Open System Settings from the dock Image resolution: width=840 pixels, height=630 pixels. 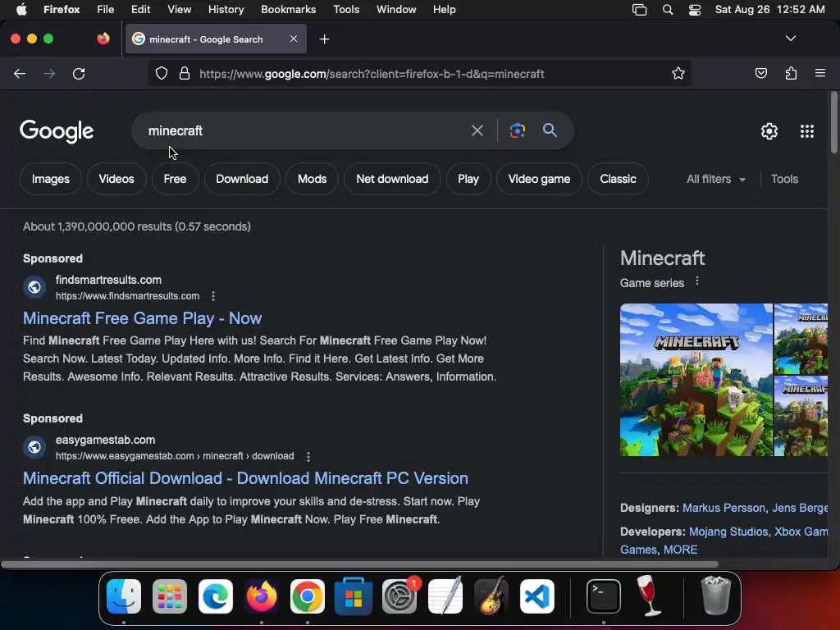[399, 596]
